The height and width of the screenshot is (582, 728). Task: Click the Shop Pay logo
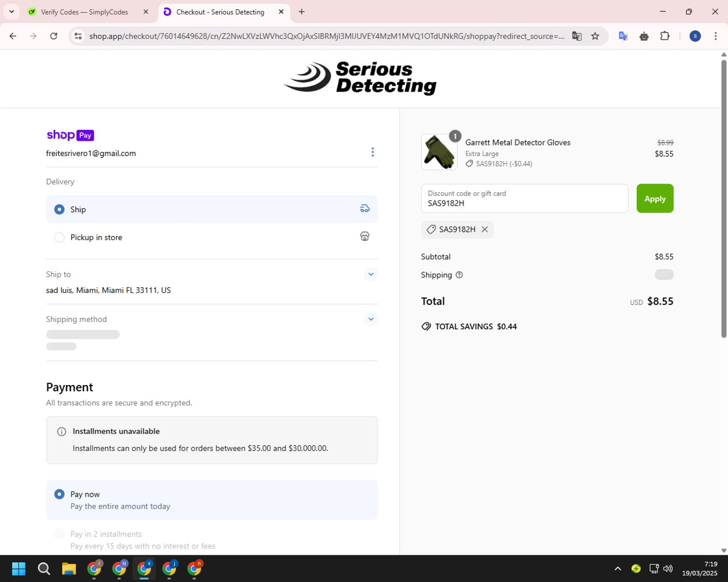coord(70,135)
